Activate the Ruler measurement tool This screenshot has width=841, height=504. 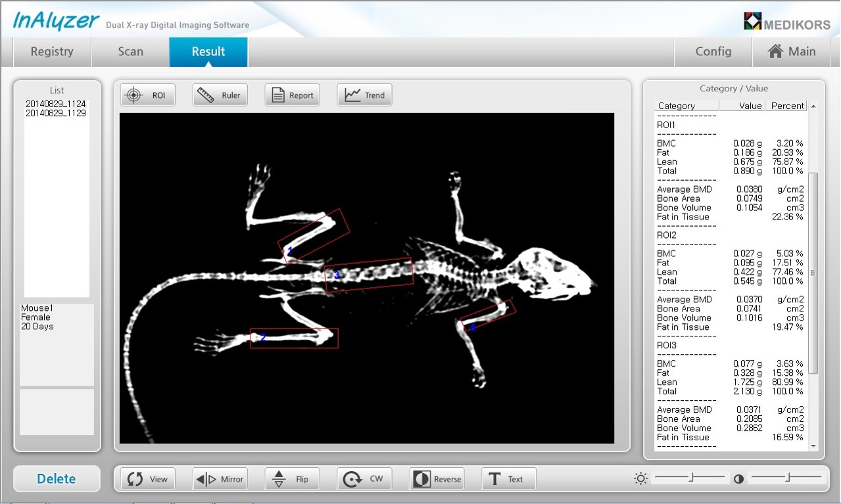point(220,95)
